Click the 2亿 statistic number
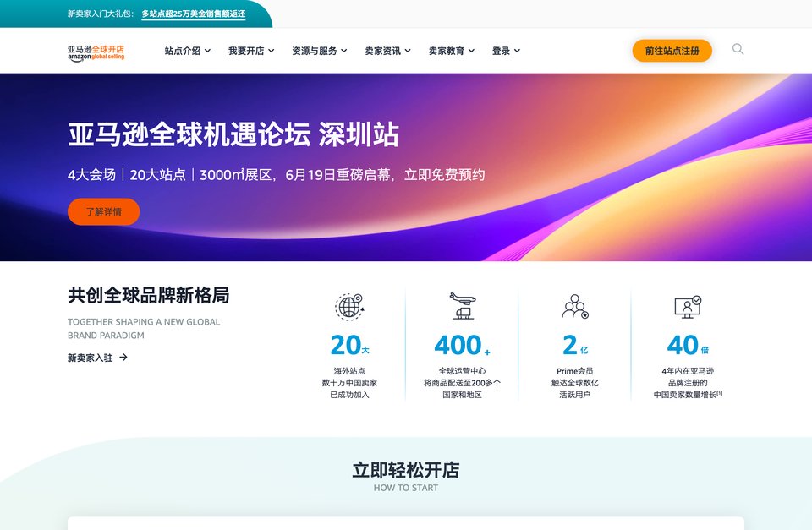Screen dimensions: 812x530 [x=575, y=345]
